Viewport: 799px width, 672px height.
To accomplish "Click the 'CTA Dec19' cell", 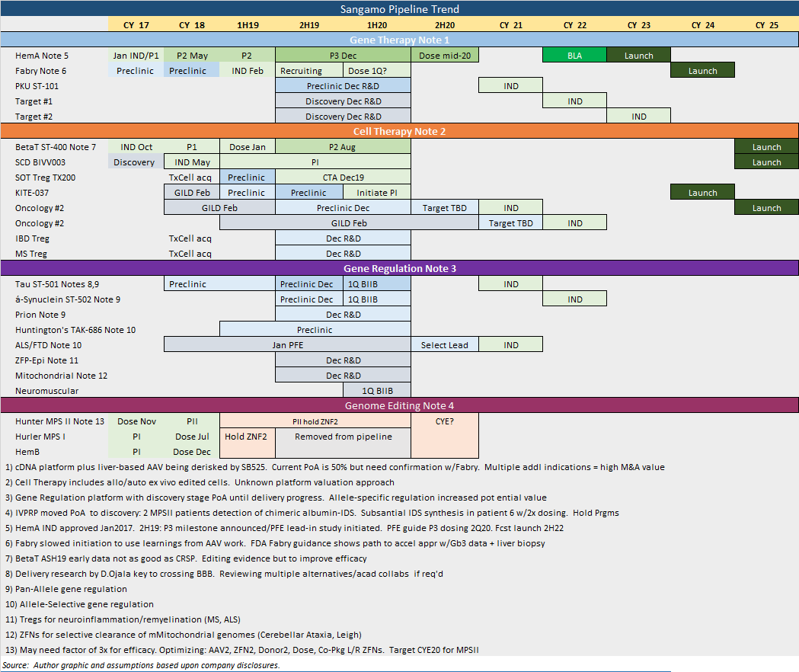I will click(343, 178).
